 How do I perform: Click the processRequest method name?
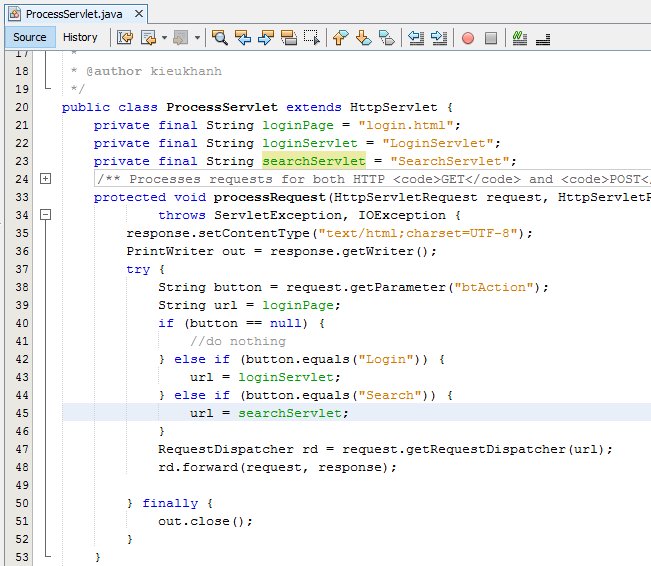coord(269,197)
